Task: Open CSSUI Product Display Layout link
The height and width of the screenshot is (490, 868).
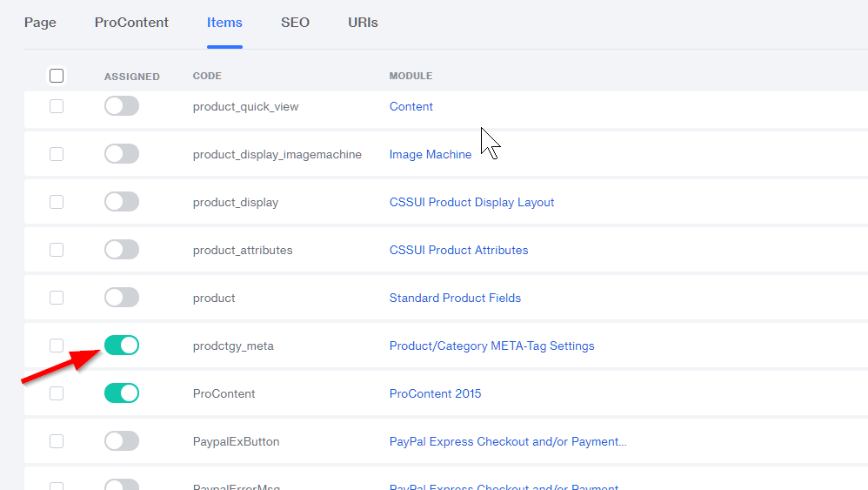Action: point(471,202)
